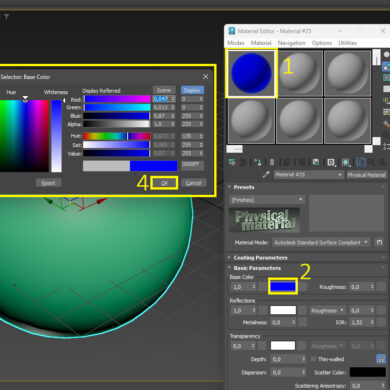Expand the Coating Parameters rollout
This screenshot has width=390, height=390.
coord(260,258)
